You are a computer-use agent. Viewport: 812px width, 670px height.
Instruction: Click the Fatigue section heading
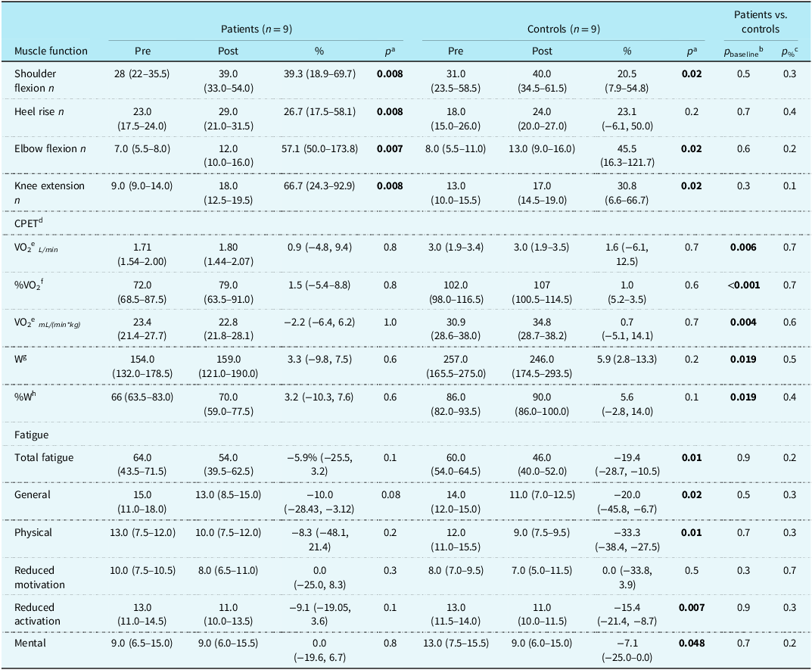click(x=31, y=436)
